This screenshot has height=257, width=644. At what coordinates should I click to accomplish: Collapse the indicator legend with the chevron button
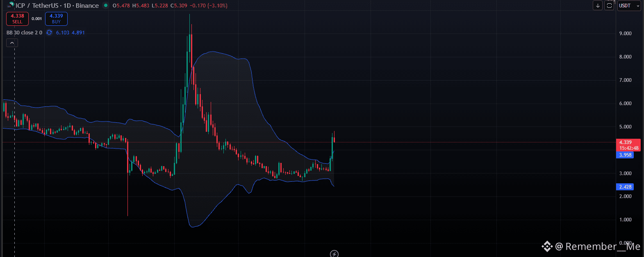pyautogui.click(x=12, y=43)
